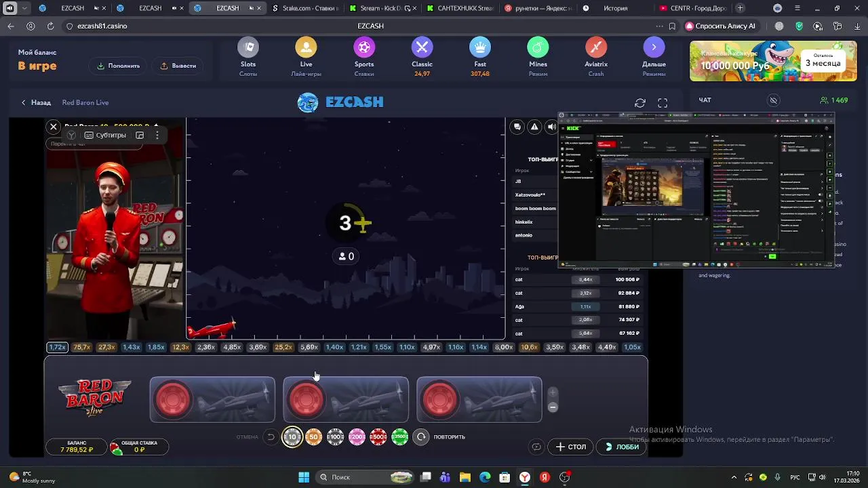Open the Slots category icon
Viewport: 868px width, 488px height.
point(248,47)
